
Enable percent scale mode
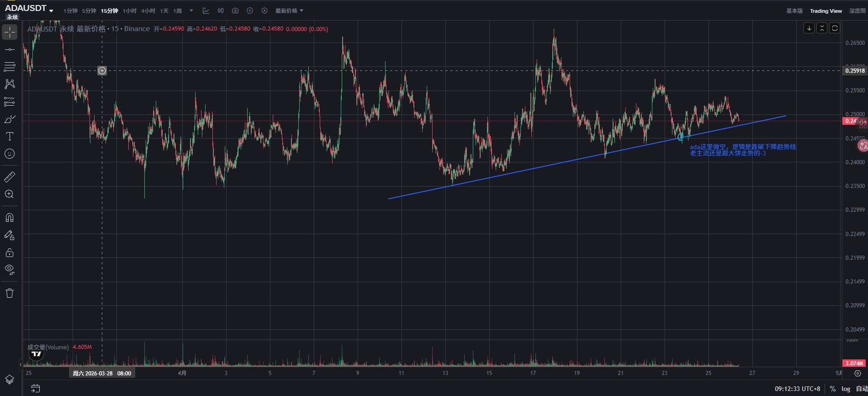[x=833, y=389]
